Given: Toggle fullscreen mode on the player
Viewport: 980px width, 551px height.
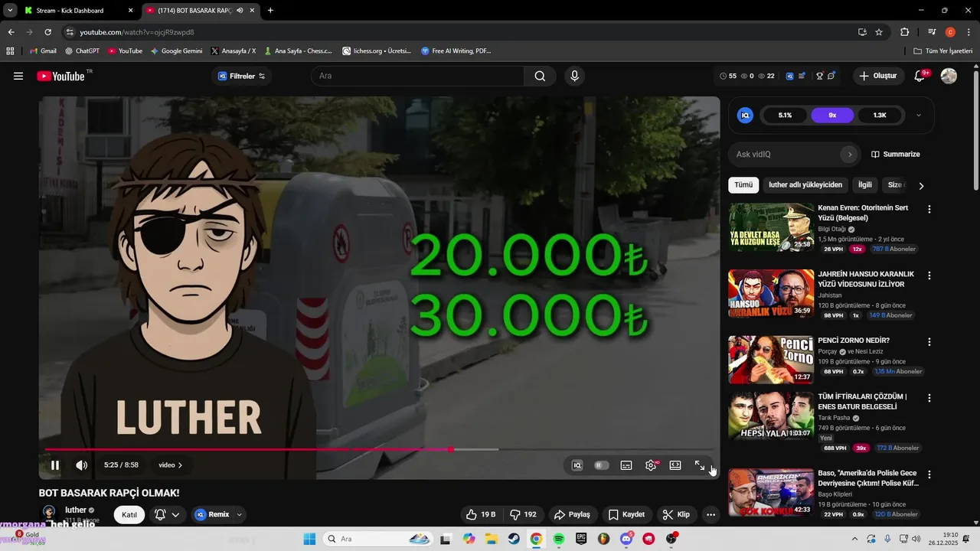Looking at the screenshot, I should pyautogui.click(x=700, y=465).
